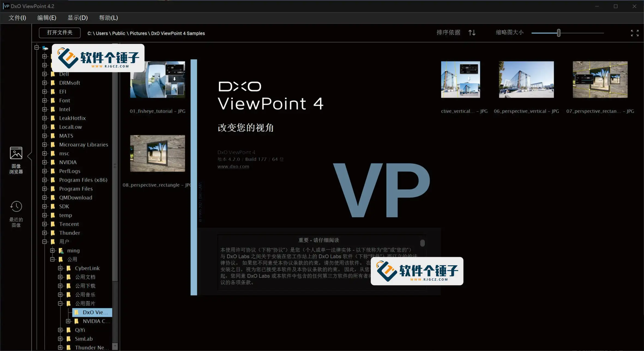Select the Font folder
Image resolution: width=644 pixels, height=351 pixels.
click(x=64, y=100)
